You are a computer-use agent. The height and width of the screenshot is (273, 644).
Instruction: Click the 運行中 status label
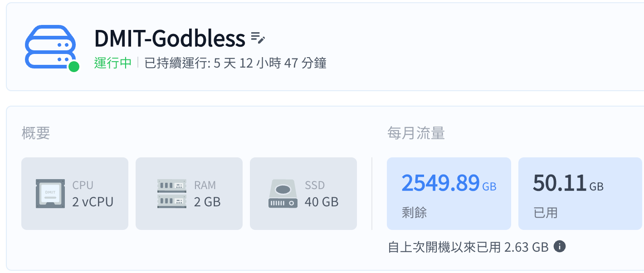(x=113, y=63)
